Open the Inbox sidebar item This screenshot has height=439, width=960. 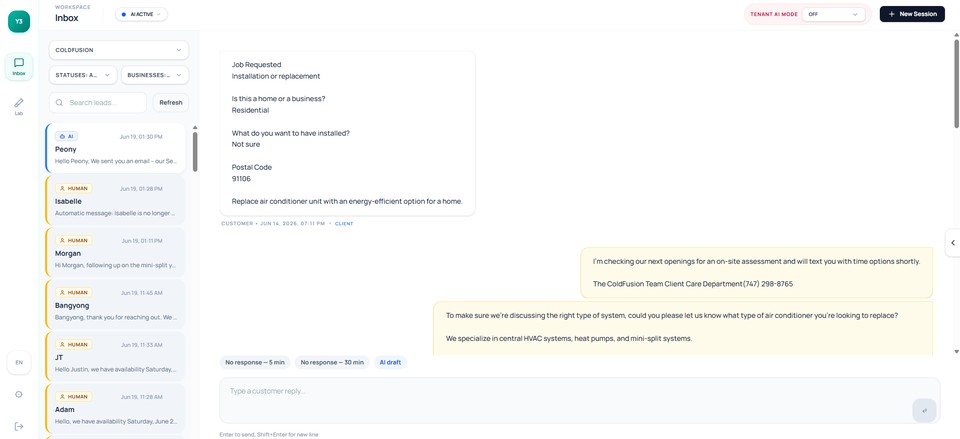pyautogui.click(x=19, y=67)
